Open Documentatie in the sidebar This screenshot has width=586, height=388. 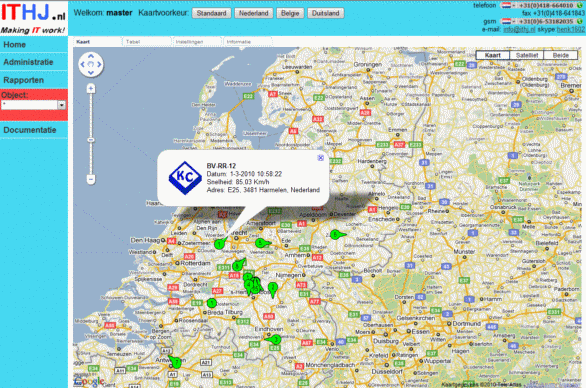tap(34, 130)
